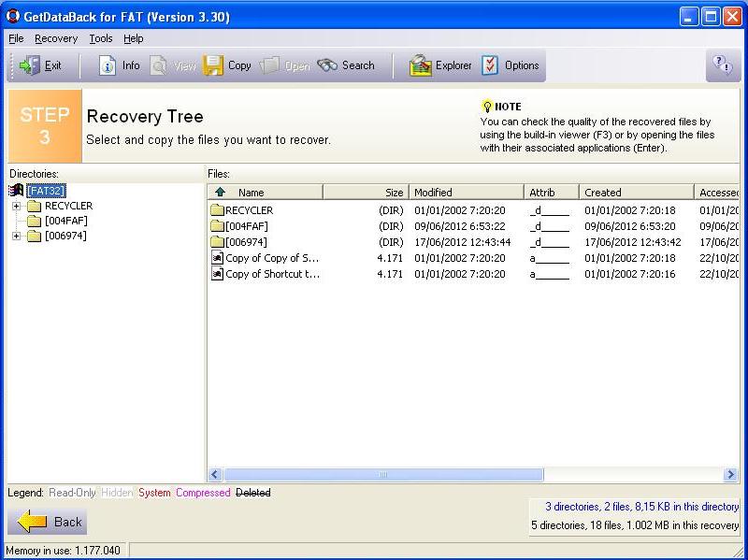Click RECYCLER folder icon in the files list
Screen dimensions: 748x560
[218, 210]
